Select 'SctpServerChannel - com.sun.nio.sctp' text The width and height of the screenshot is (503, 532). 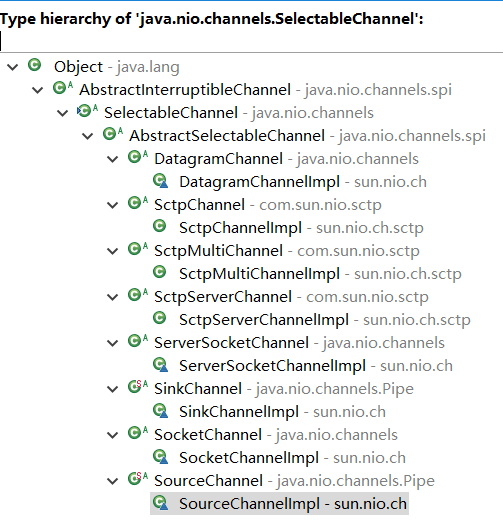[291, 297]
